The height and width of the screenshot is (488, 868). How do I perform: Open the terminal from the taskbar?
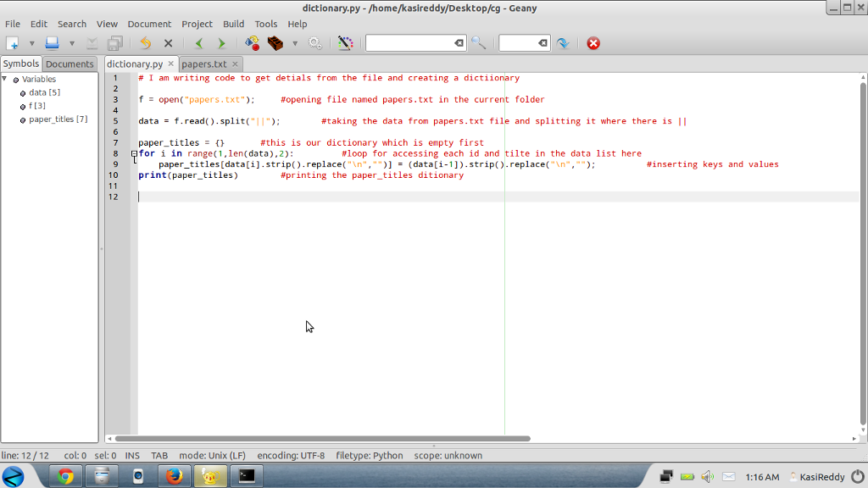(247, 476)
